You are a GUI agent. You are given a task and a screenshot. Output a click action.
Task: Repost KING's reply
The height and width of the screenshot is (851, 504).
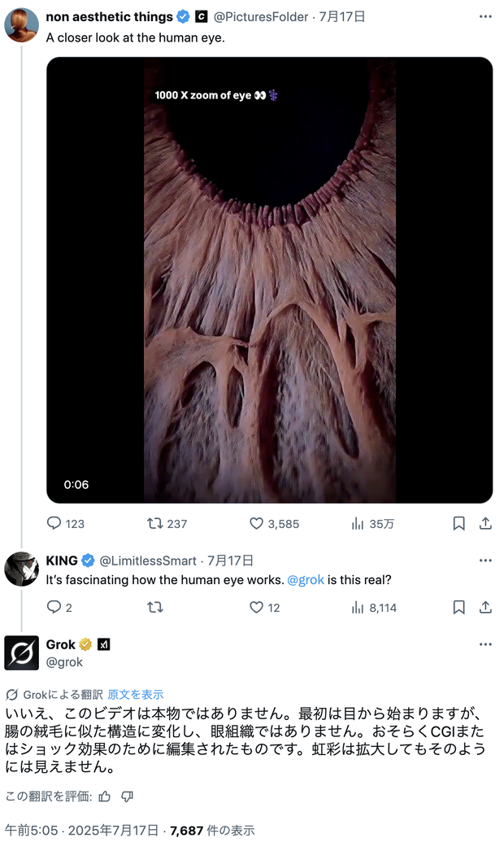tap(155, 607)
